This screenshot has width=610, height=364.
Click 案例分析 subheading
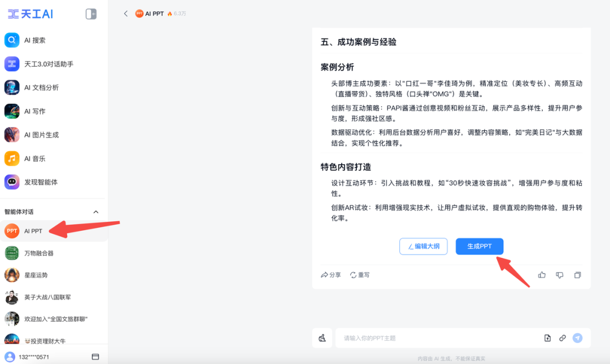(x=337, y=67)
